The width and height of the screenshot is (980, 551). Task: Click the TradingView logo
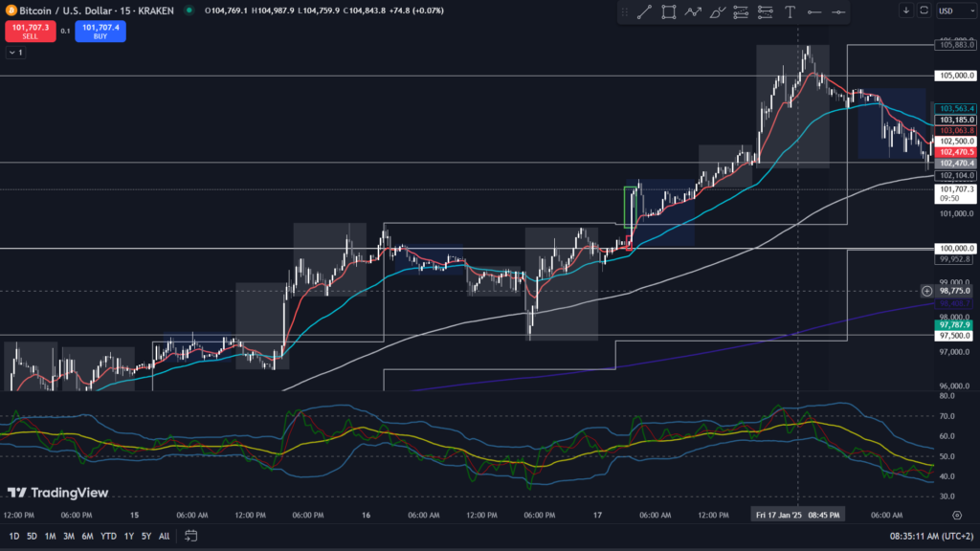[x=57, y=493]
